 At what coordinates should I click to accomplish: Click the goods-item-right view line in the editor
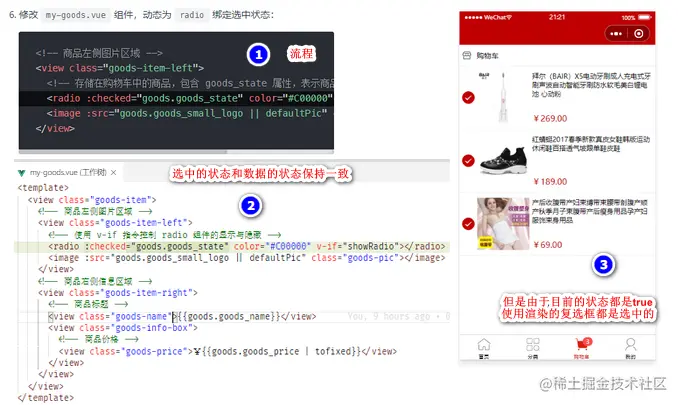tap(118, 293)
